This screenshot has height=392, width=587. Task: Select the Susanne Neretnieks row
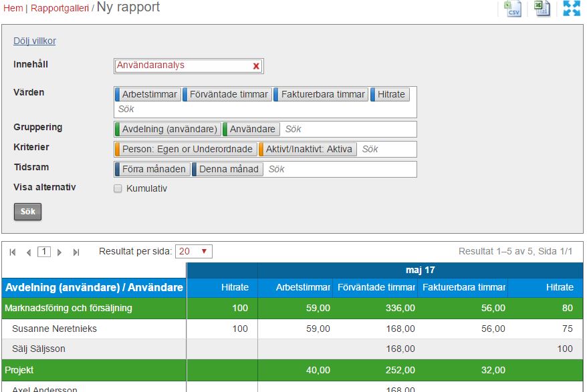point(292,329)
